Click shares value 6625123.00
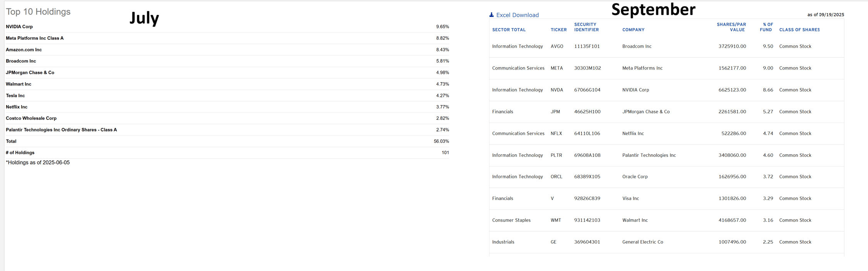 click(732, 90)
